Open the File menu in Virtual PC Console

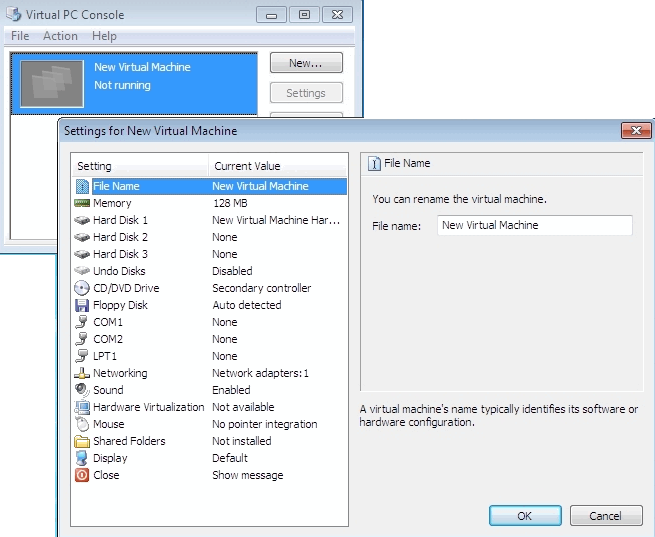(20, 36)
